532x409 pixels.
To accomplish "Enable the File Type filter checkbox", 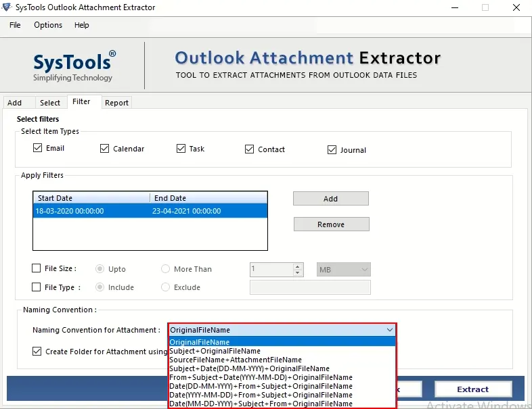I will pyautogui.click(x=36, y=287).
